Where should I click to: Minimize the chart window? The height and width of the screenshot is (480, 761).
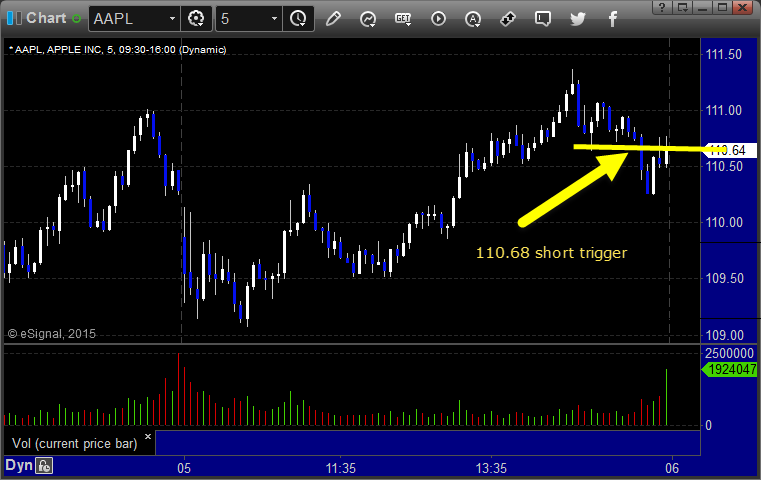point(702,7)
